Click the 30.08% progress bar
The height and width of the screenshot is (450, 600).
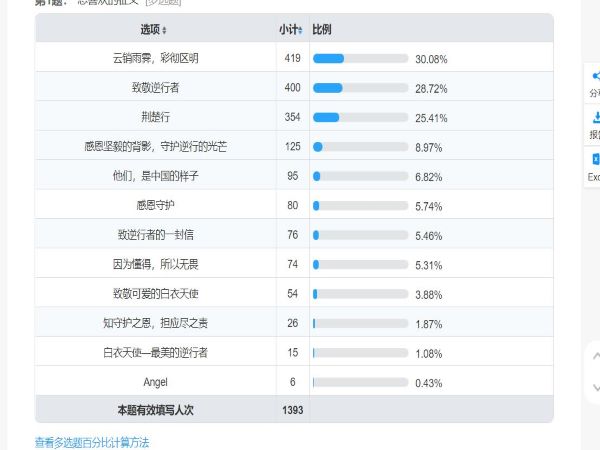tap(360, 59)
